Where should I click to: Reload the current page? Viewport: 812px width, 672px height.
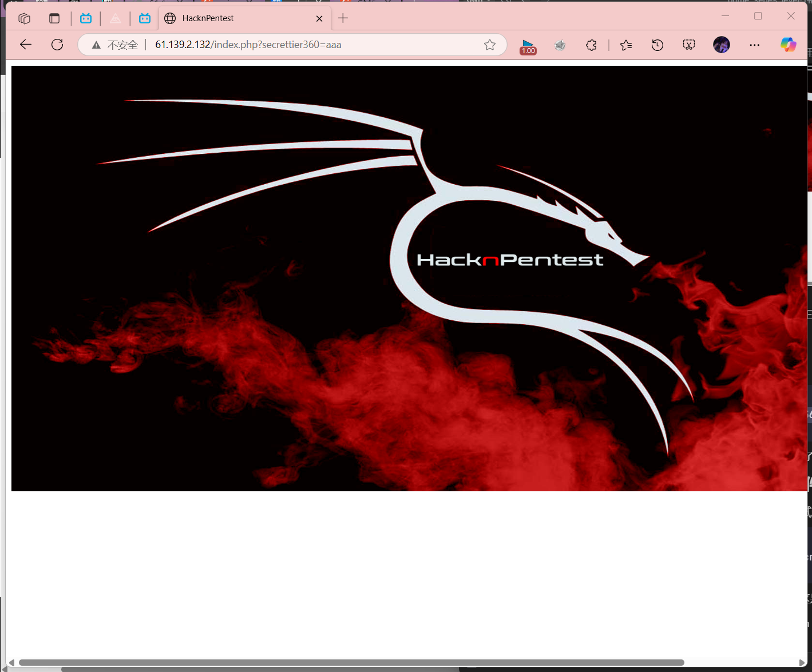pyautogui.click(x=57, y=45)
